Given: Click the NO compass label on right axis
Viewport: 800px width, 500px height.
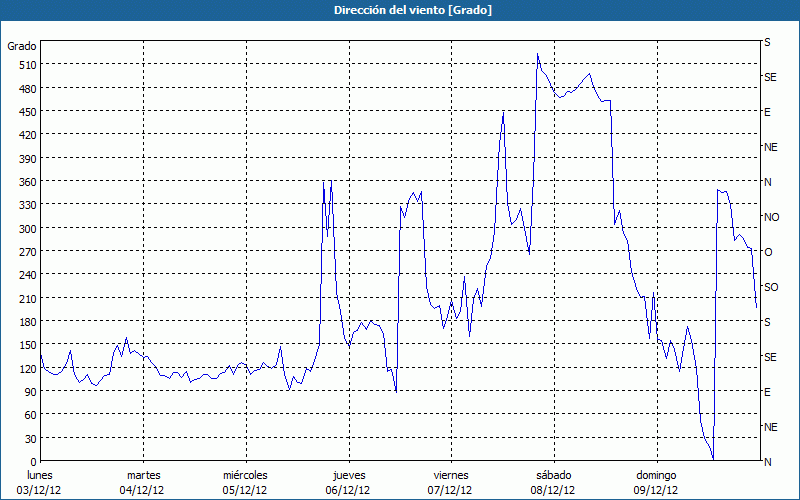Looking at the screenshot, I should [771, 217].
